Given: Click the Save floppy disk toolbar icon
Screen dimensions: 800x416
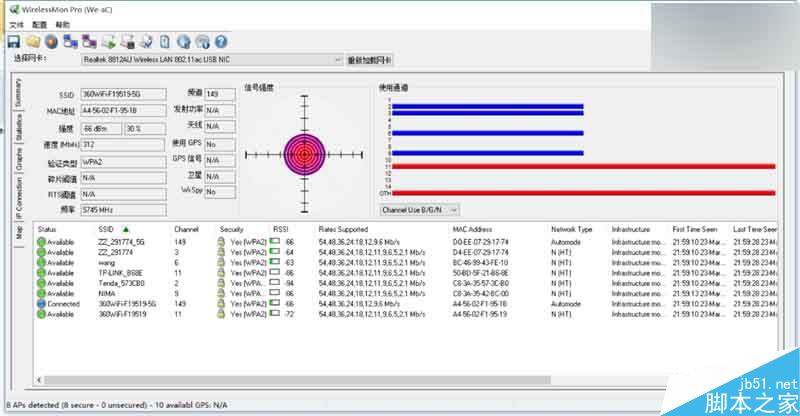Looking at the screenshot, I should pyautogui.click(x=14, y=41).
